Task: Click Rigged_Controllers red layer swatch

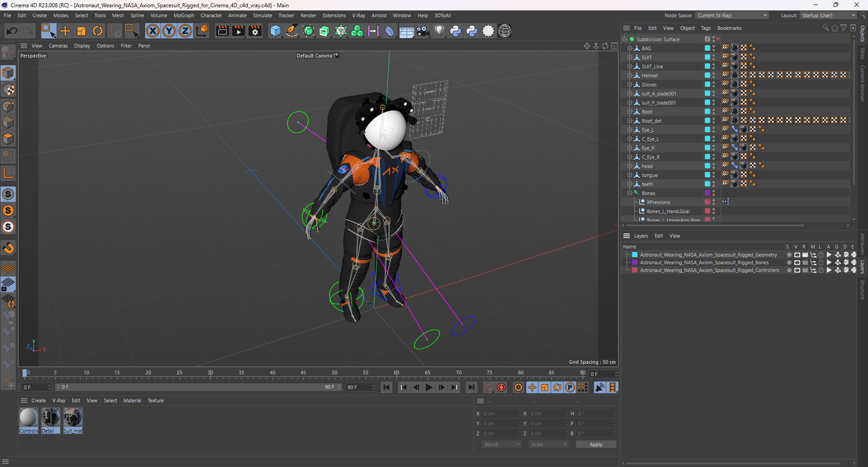Action: (x=635, y=270)
